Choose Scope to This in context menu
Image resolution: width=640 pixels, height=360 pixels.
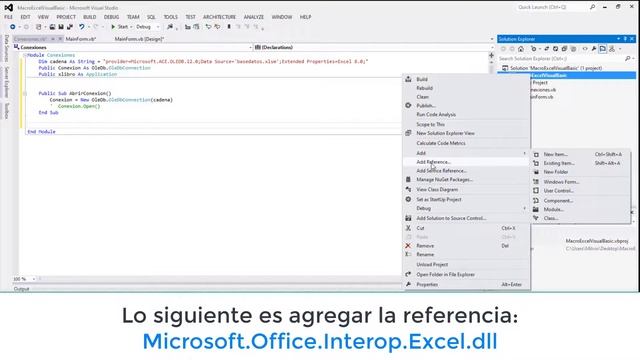[x=467, y=124]
